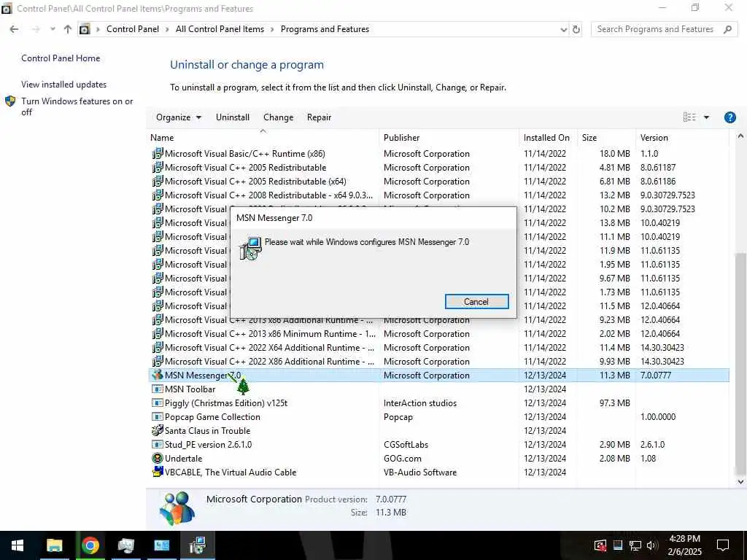Viewport: 747px width, 560px height.
Task: Select Stud_PE version 2.6.1.0 entry
Action: pos(438,444)
